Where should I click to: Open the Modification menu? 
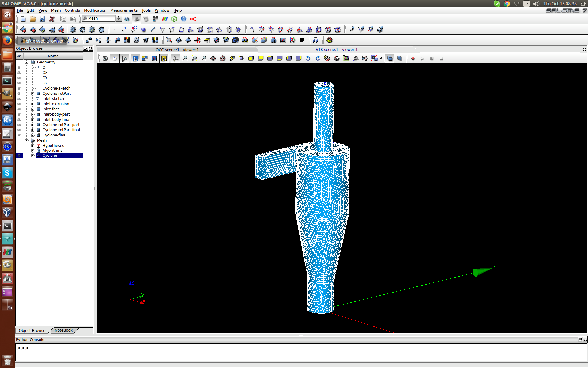(95, 10)
